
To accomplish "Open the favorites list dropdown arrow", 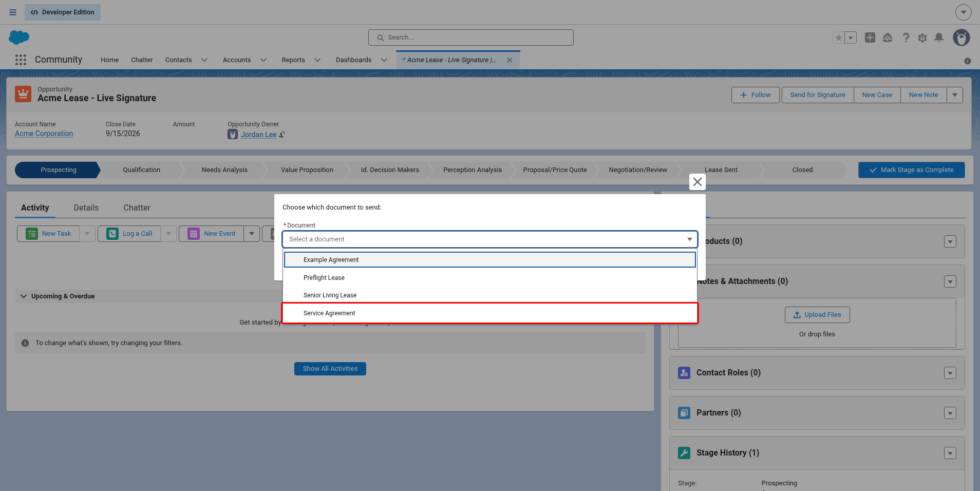I will click(851, 37).
